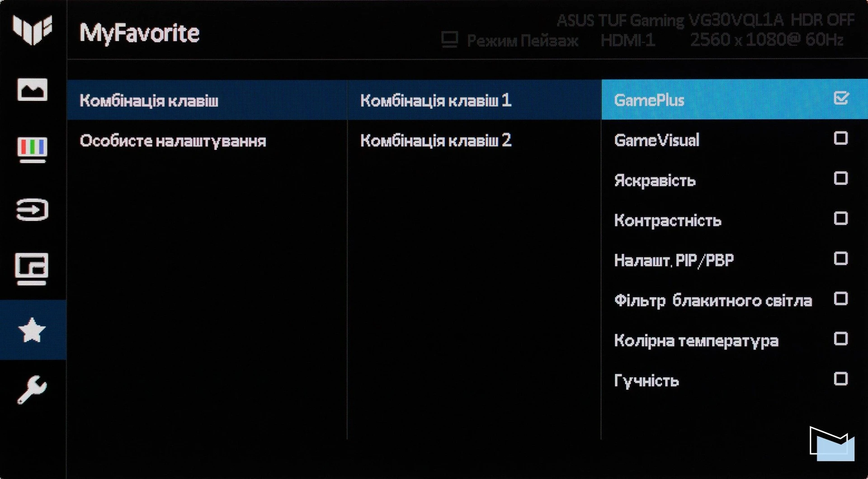Select the Гучність shortcut option

click(x=646, y=380)
